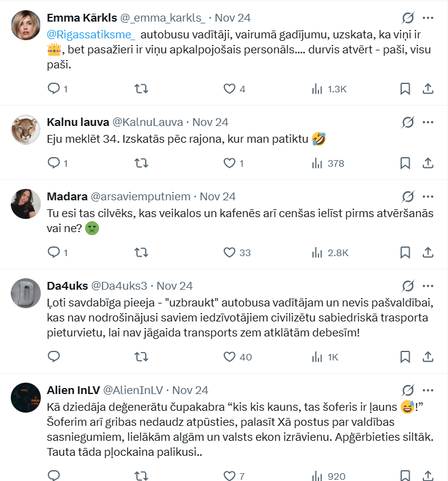Open more options for Kalnu lauva's tweet
Screen dimensions: 448x481
[x=428, y=122]
